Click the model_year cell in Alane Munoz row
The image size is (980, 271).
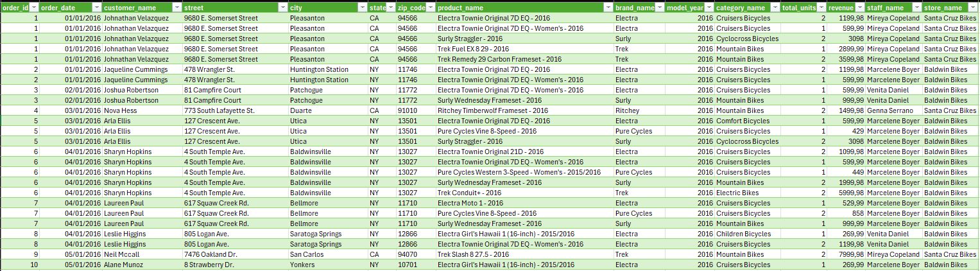689,265
